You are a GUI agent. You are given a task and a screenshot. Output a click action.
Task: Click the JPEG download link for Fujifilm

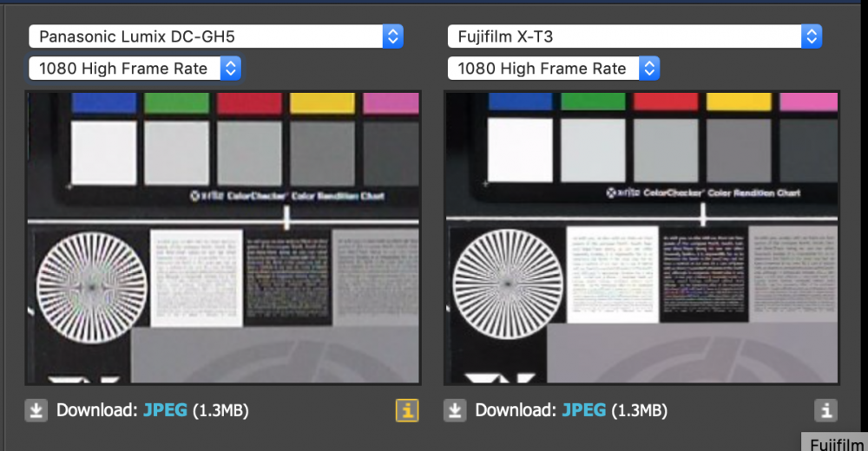tap(584, 410)
